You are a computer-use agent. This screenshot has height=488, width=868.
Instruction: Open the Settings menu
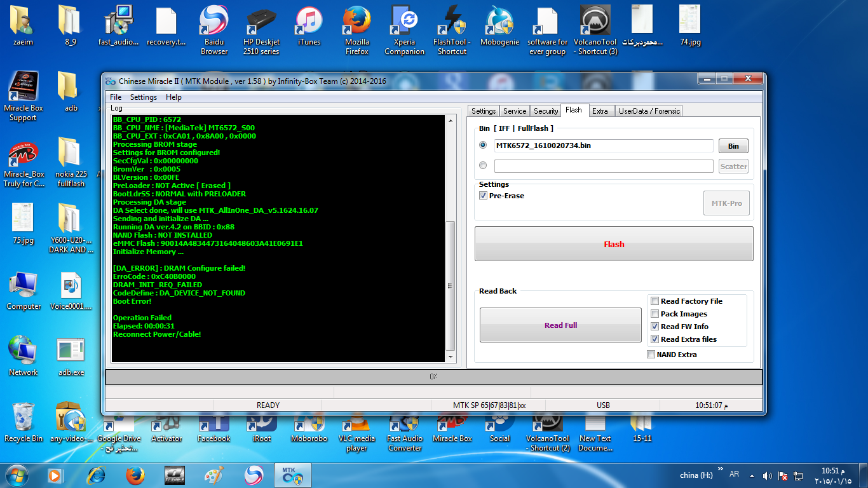click(144, 97)
